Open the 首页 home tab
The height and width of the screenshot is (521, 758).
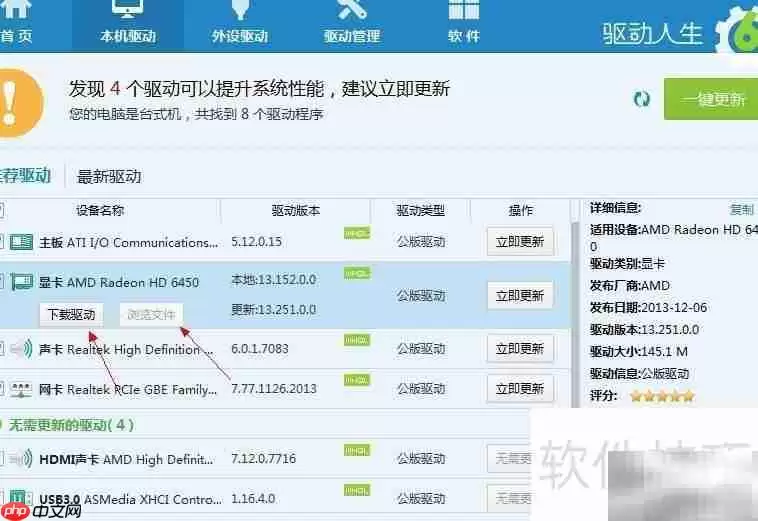pos(17,24)
